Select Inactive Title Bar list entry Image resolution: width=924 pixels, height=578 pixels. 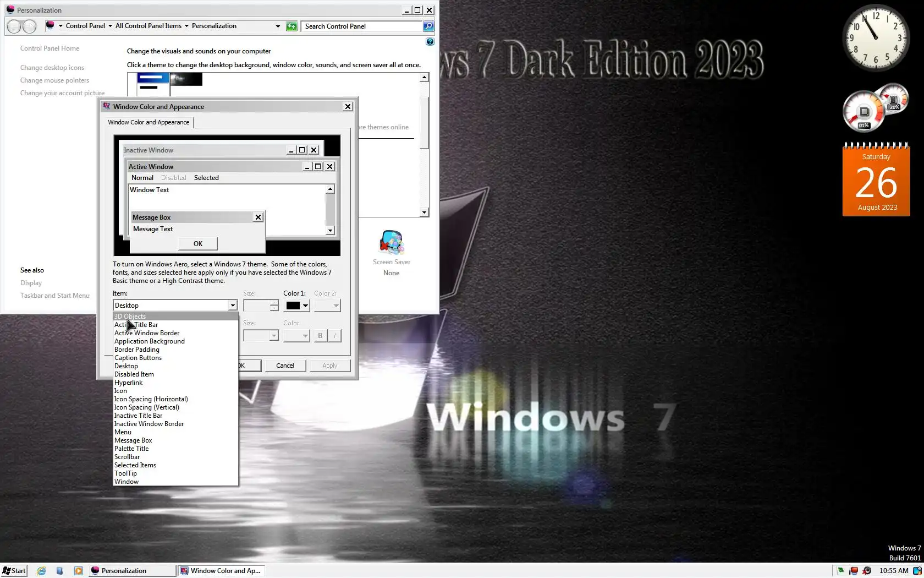(175, 416)
